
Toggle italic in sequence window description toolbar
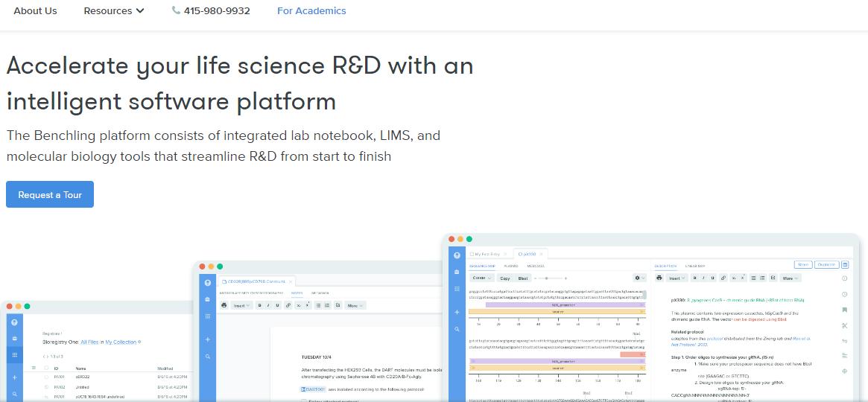pos(704,278)
